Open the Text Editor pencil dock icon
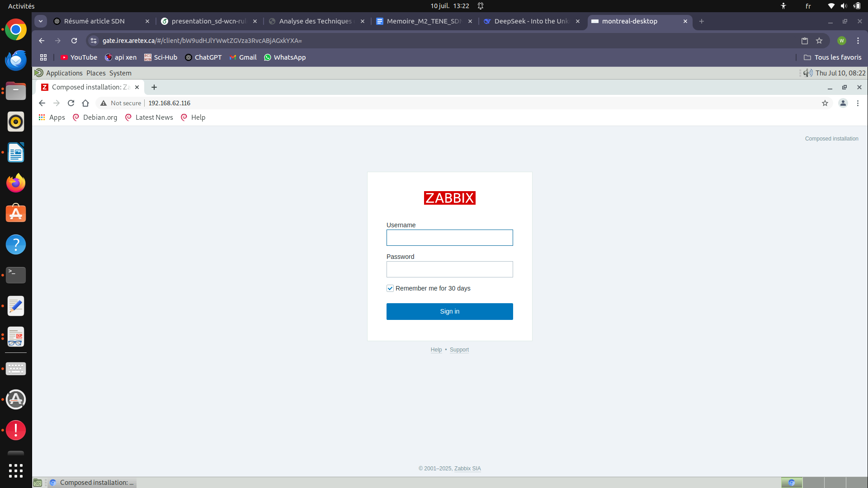This screenshot has height=488, width=868. click(x=16, y=306)
